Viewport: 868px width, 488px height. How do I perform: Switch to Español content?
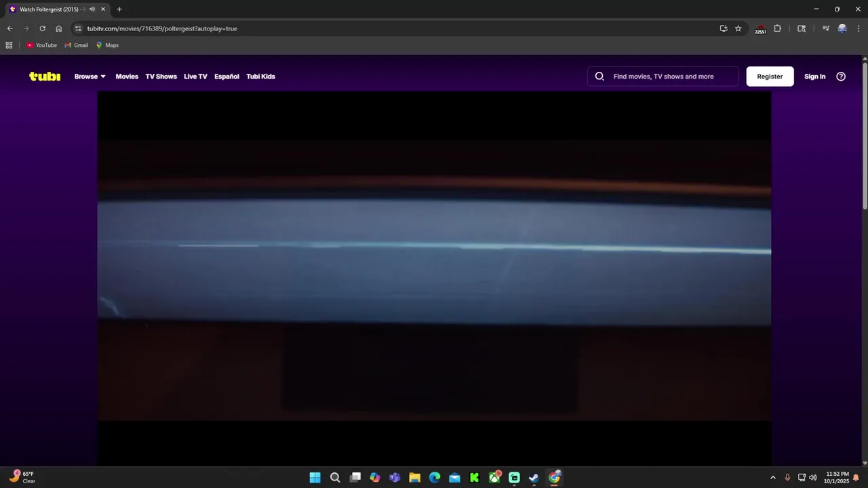point(226,77)
